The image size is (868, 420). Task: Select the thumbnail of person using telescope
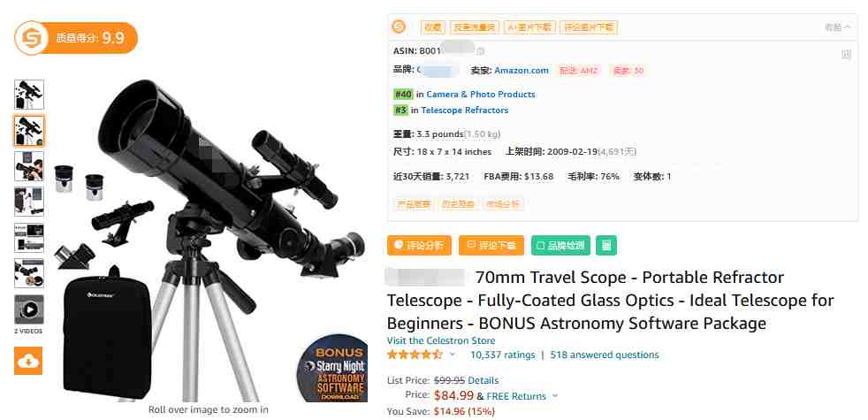(29, 166)
